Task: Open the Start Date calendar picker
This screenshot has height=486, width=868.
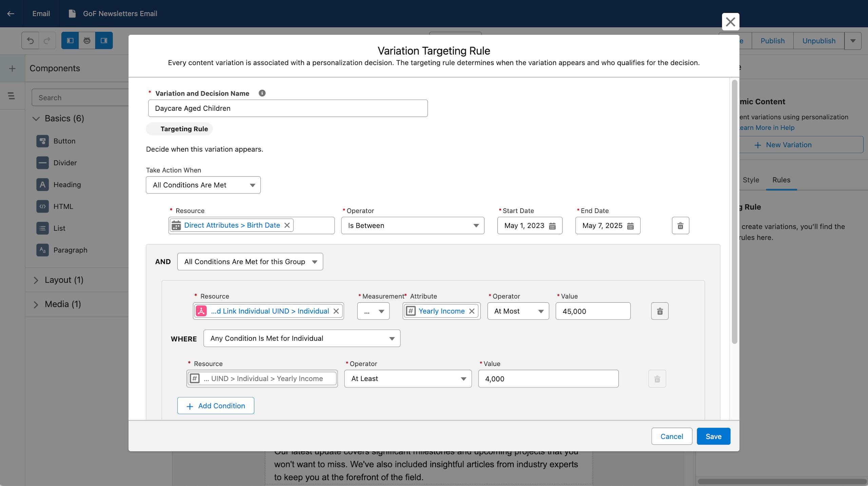Action: 552,226
